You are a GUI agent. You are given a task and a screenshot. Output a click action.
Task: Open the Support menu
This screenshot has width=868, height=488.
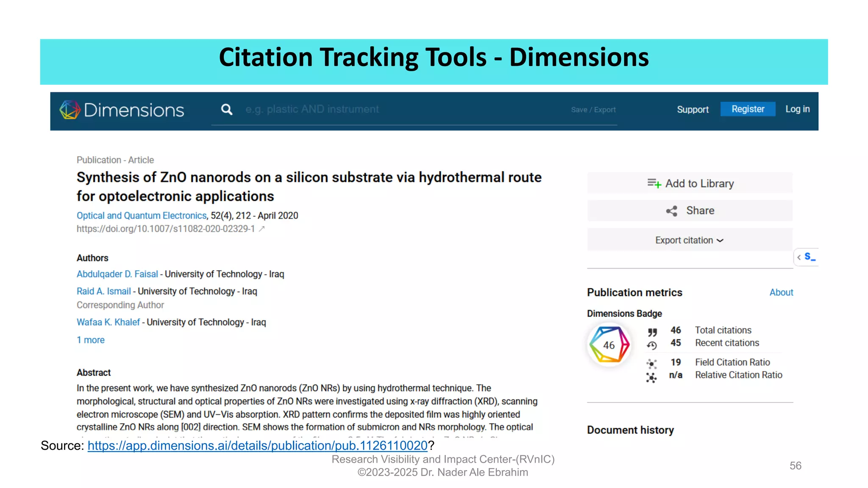(693, 109)
